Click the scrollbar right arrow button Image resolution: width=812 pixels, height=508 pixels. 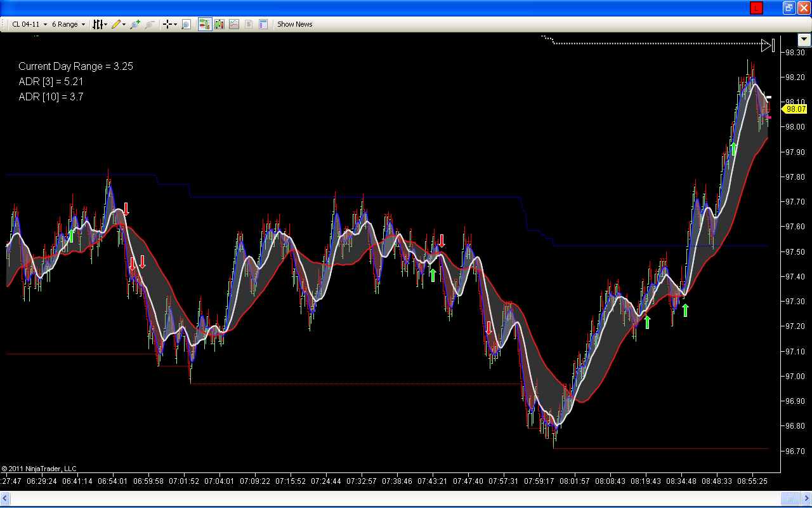807,498
